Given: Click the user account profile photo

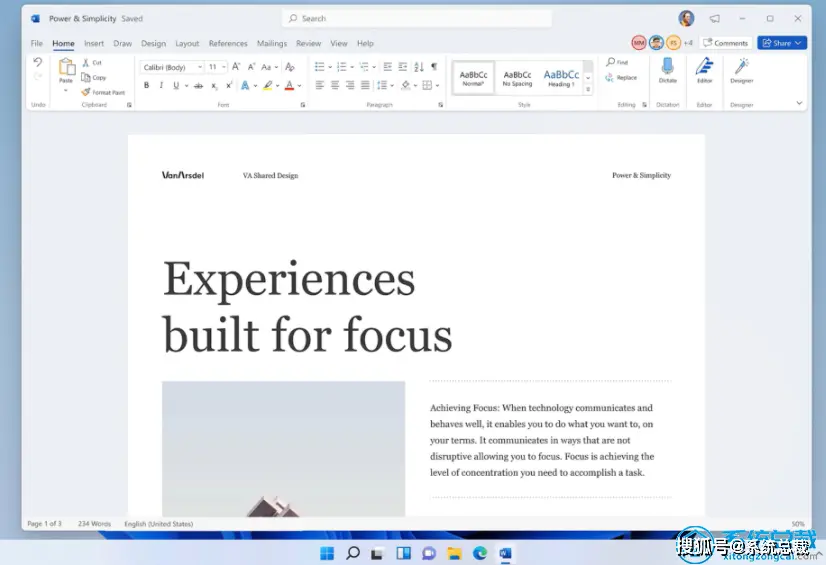Looking at the screenshot, I should [x=686, y=18].
